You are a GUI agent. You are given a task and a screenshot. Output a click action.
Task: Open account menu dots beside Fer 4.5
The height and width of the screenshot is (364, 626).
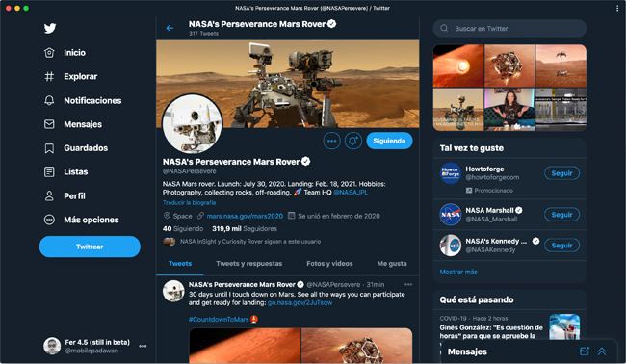(x=143, y=346)
